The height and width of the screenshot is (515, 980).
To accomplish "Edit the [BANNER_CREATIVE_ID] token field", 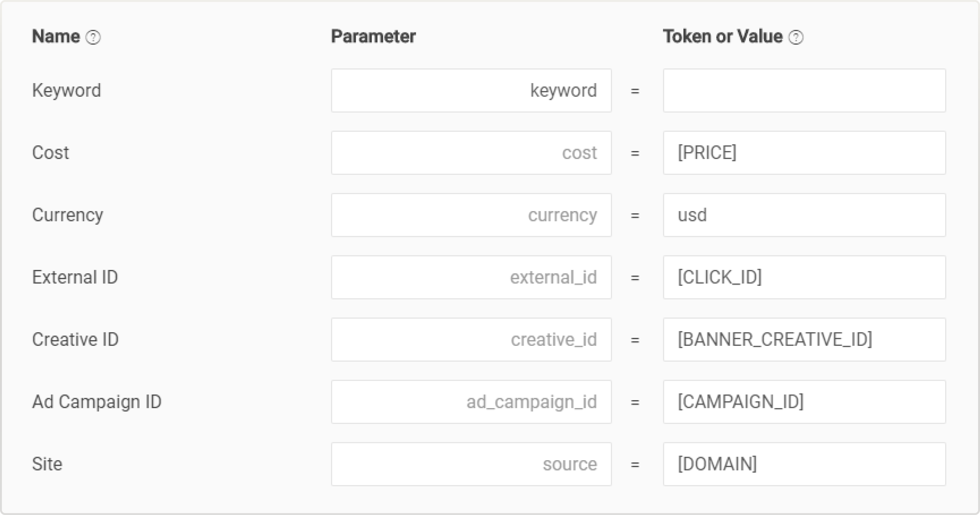I will click(804, 339).
